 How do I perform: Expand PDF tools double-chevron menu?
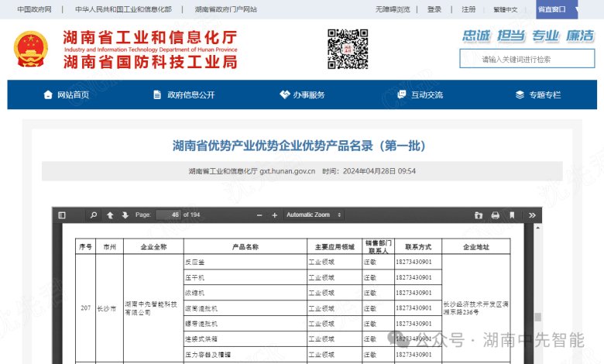point(531,215)
